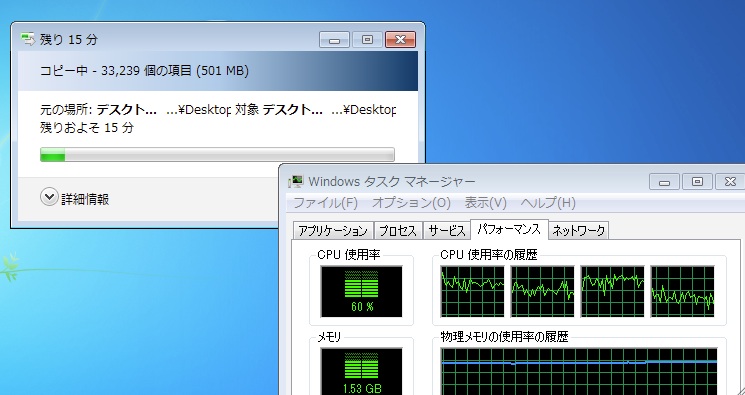Switch to the ネットワーク tab

pyautogui.click(x=578, y=231)
